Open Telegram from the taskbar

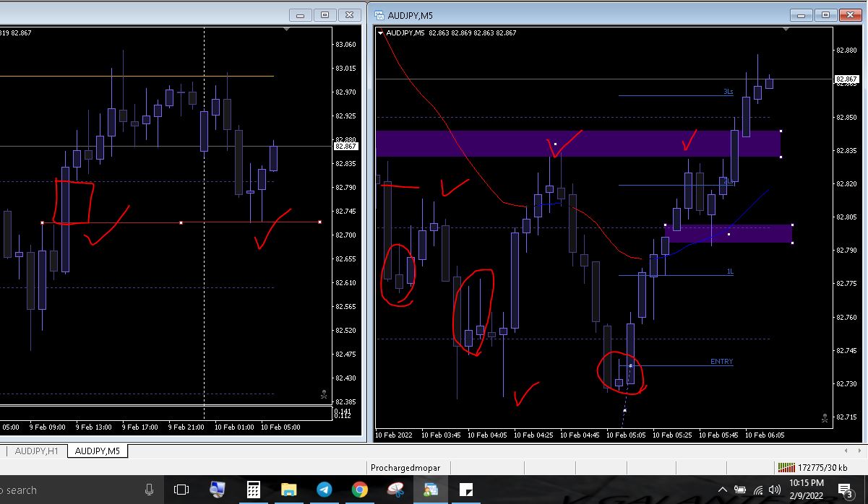[x=324, y=490]
